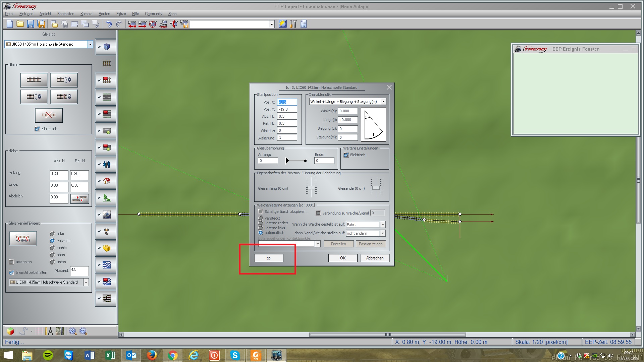Enable Schaltgeräusch abspielen checkbox

click(x=261, y=212)
